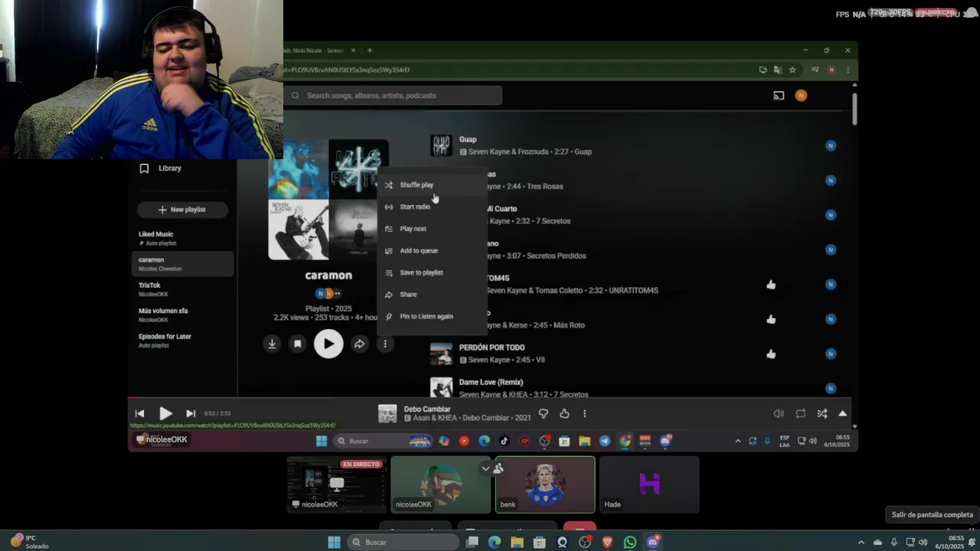Click Salir de pantalla completa
Screen dimensions: 980x551
click(x=932, y=515)
